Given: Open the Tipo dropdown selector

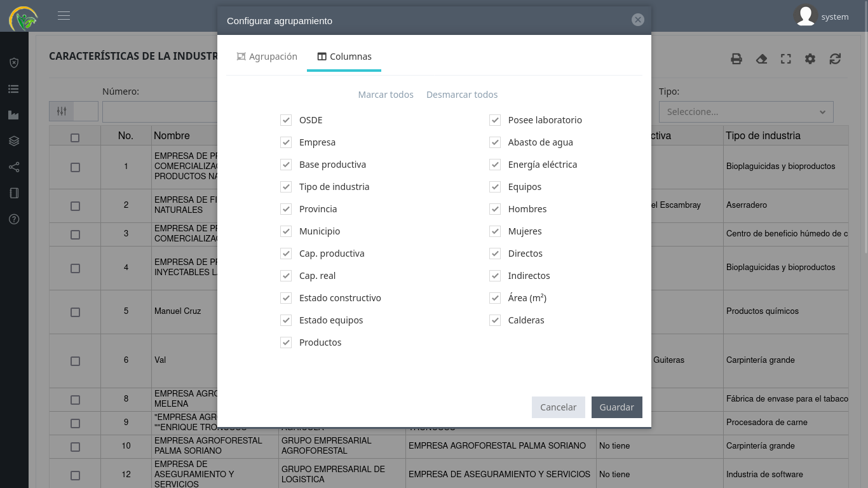Looking at the screenshot, I should click(x=746, y=112).
